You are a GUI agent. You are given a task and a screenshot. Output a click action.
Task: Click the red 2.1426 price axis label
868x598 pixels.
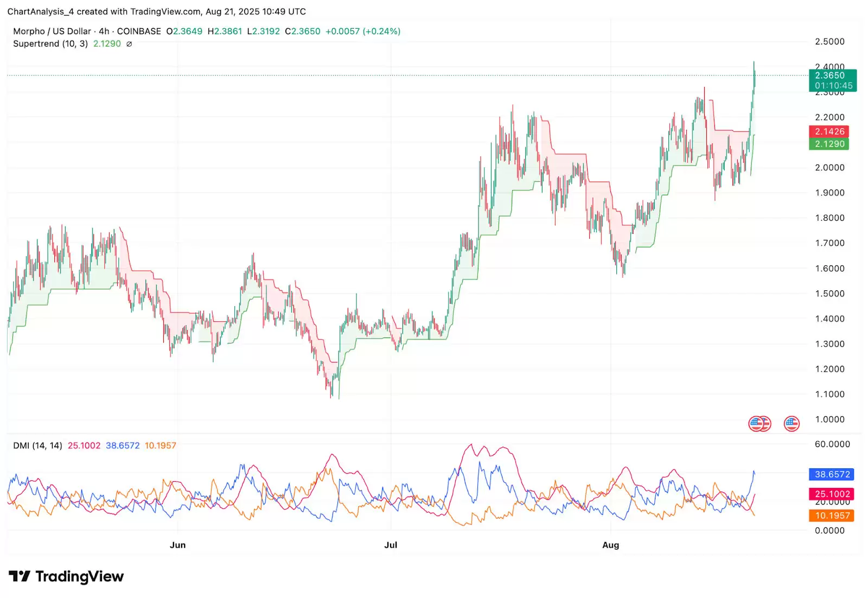829,131
